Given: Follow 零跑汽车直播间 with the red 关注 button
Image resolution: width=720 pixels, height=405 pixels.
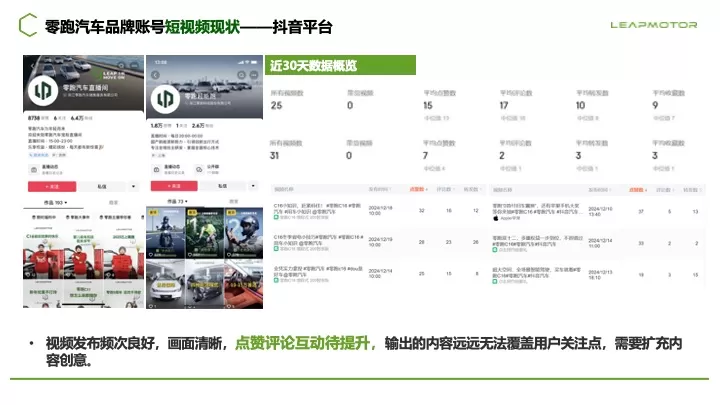Looking at the screenshot, I should [x=52, y=186].
